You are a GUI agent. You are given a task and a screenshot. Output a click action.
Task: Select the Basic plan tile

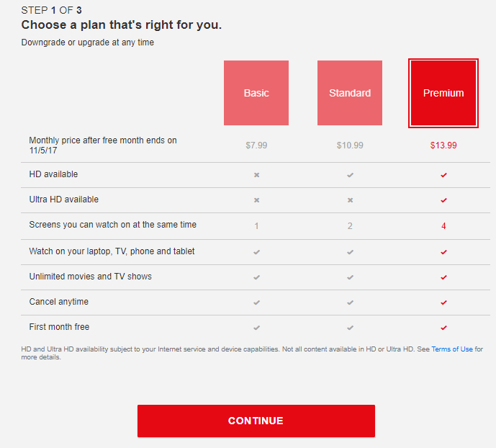(256, 93)
